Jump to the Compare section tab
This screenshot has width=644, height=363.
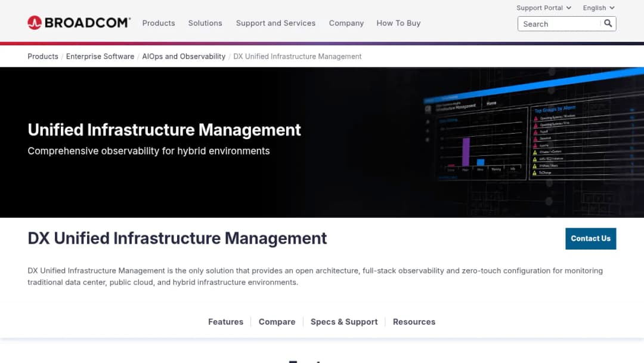(x=277, y=322)
